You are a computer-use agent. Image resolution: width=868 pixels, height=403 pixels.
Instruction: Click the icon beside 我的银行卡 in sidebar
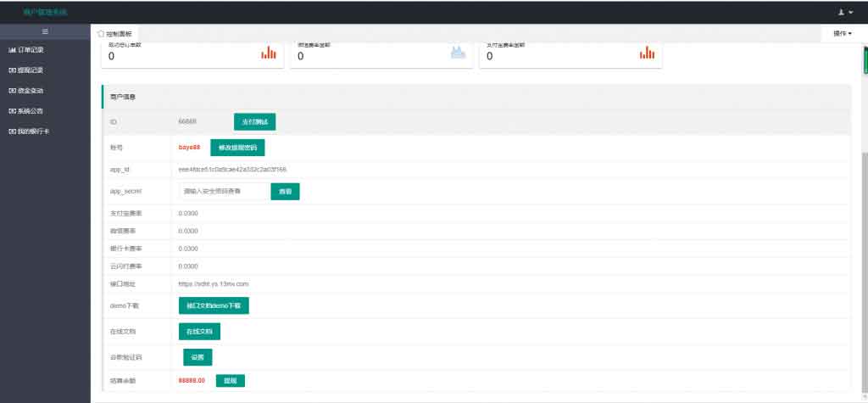click(12, 132)
